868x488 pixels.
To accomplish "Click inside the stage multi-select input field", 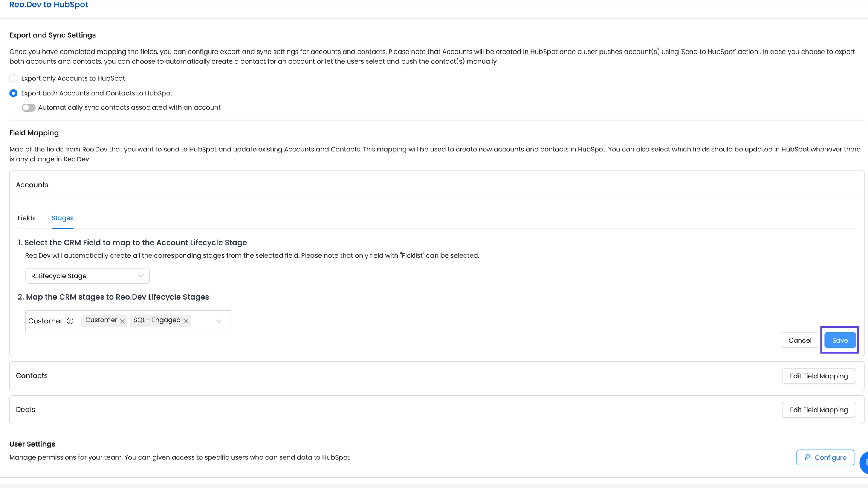I will pos(203,321).
